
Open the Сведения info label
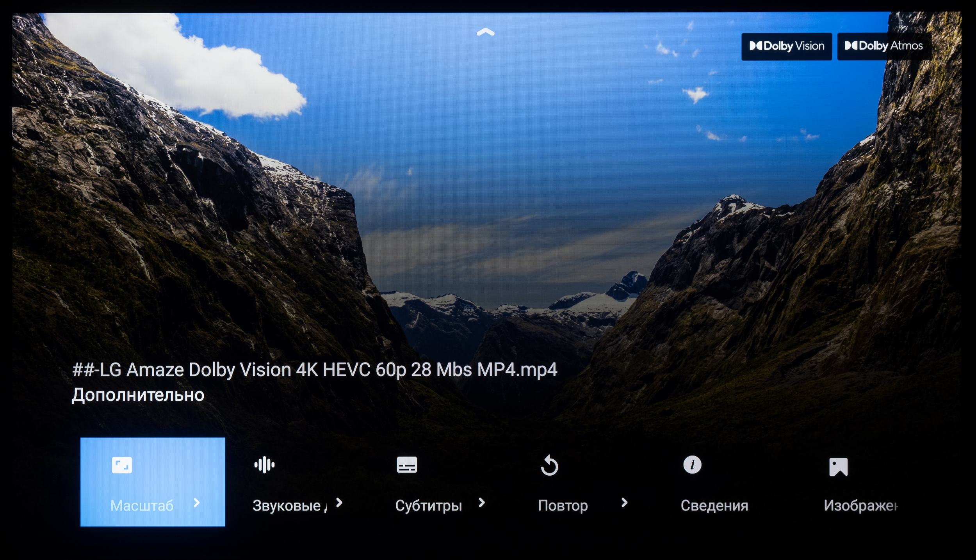click(714, 506)
